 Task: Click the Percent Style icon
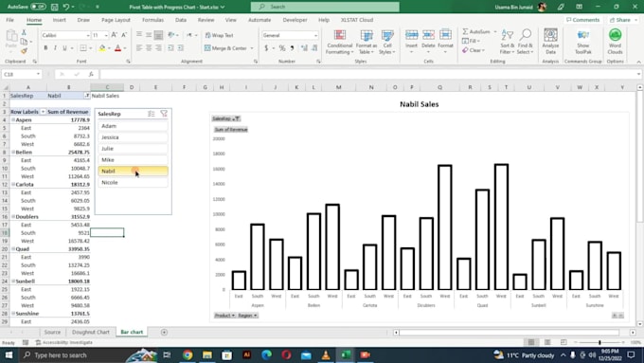click(x=282, y=48)
